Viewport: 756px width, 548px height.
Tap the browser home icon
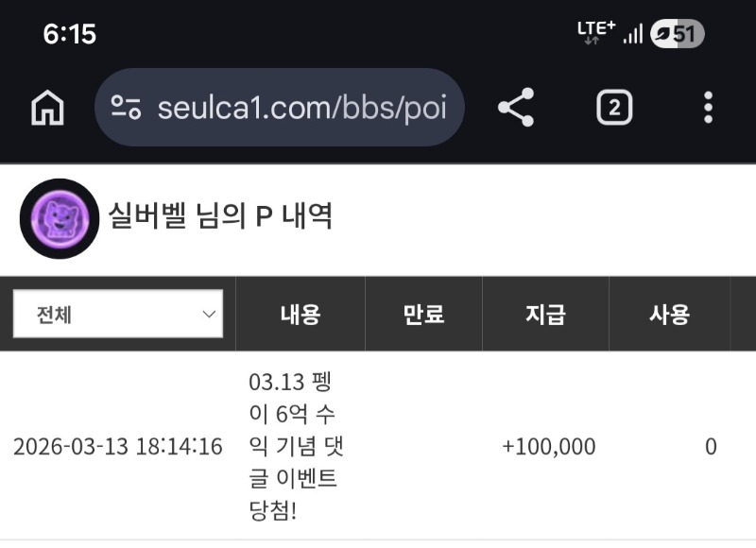point(47,108)
